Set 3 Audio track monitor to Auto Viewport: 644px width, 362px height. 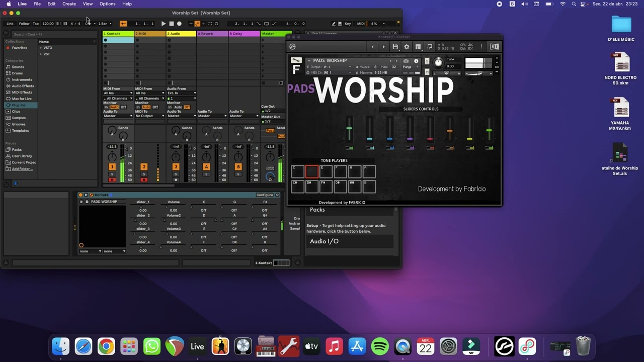[x=178, y=107]
